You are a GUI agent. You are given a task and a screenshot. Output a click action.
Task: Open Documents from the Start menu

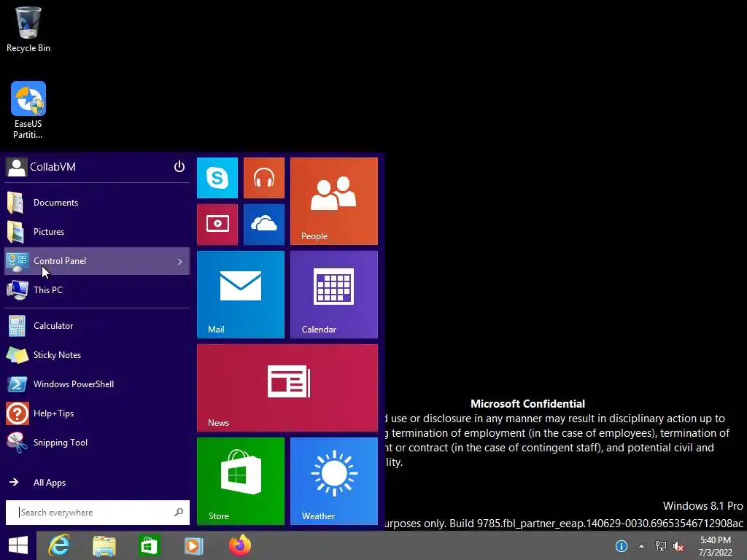coord(97,203)
